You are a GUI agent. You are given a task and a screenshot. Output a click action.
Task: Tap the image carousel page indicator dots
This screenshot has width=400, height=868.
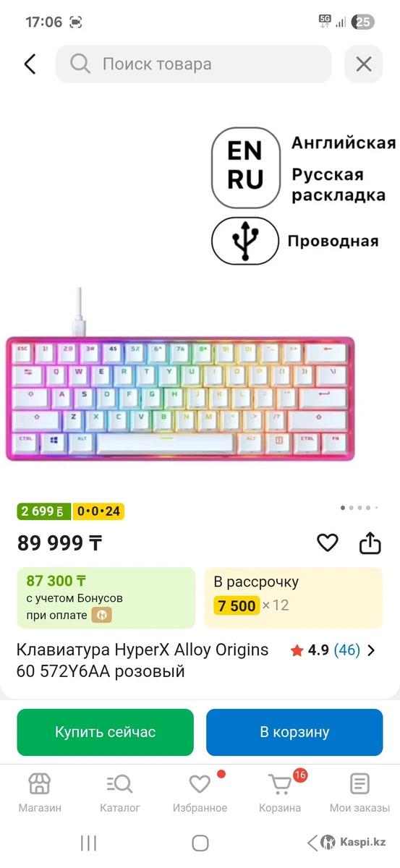[359, 508]
